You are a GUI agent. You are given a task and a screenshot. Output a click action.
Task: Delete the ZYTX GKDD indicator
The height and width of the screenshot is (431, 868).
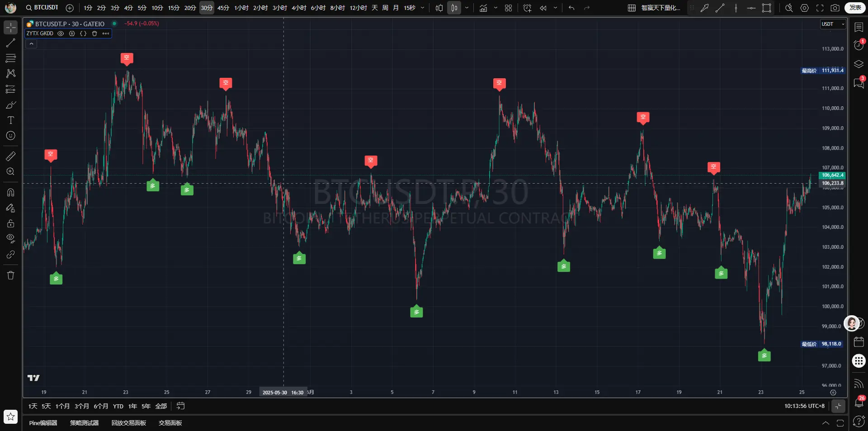pyautogui.click(x=94, y=33)
